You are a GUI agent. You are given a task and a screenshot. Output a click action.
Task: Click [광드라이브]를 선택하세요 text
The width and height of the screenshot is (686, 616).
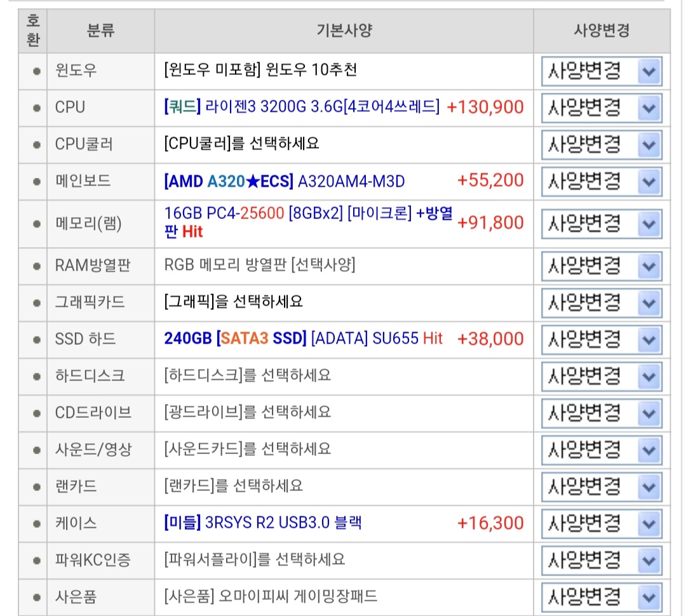(248, 412)
